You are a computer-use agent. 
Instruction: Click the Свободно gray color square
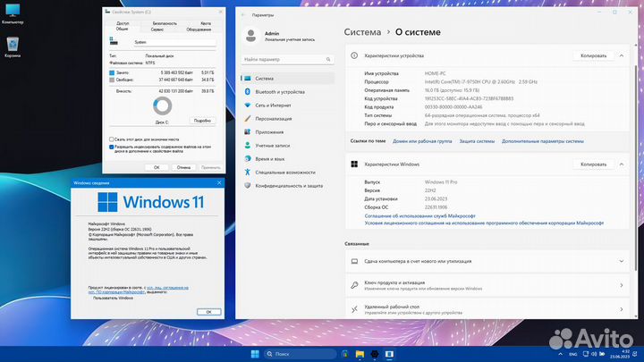click(x=112, y=80)
